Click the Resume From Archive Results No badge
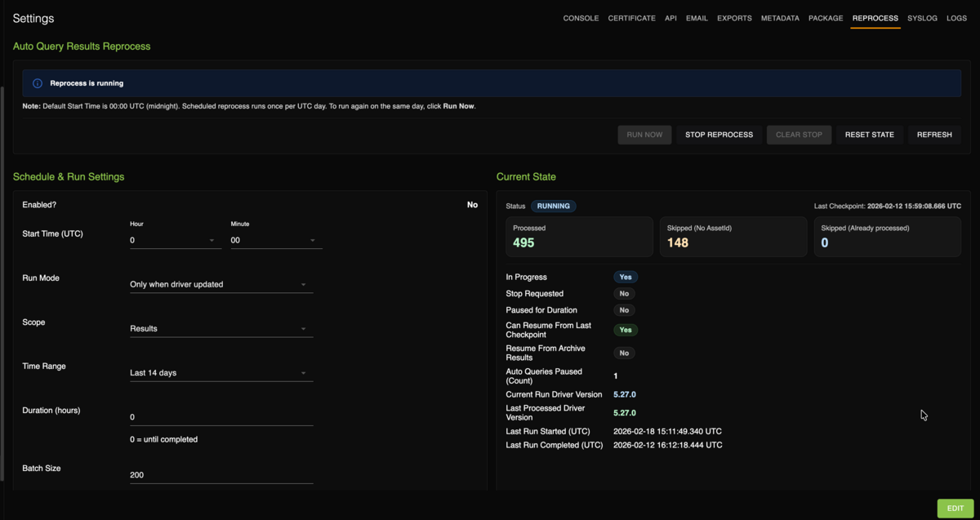The image size is (980, 520). [624, 353]
